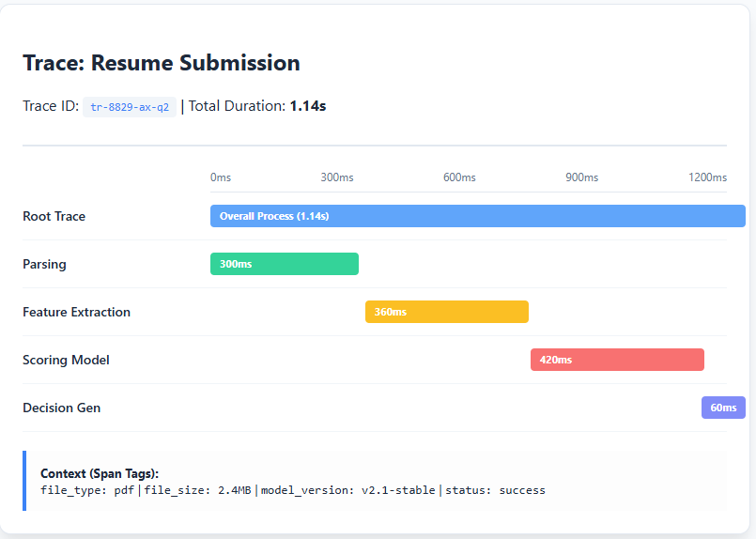Screen dimensions: 756x539
Task: Select the 600ms timeline axis marker
Action: (x=459, y=177)
